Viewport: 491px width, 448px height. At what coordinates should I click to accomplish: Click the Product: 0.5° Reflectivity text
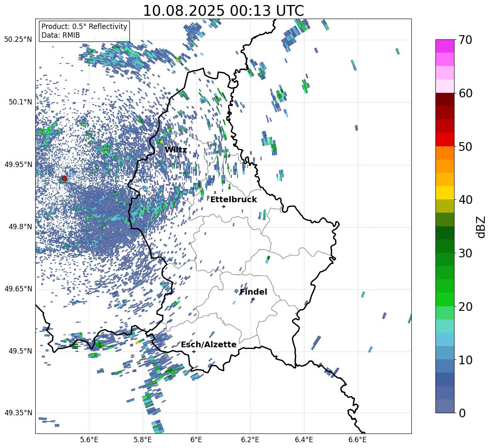[84, 27]
